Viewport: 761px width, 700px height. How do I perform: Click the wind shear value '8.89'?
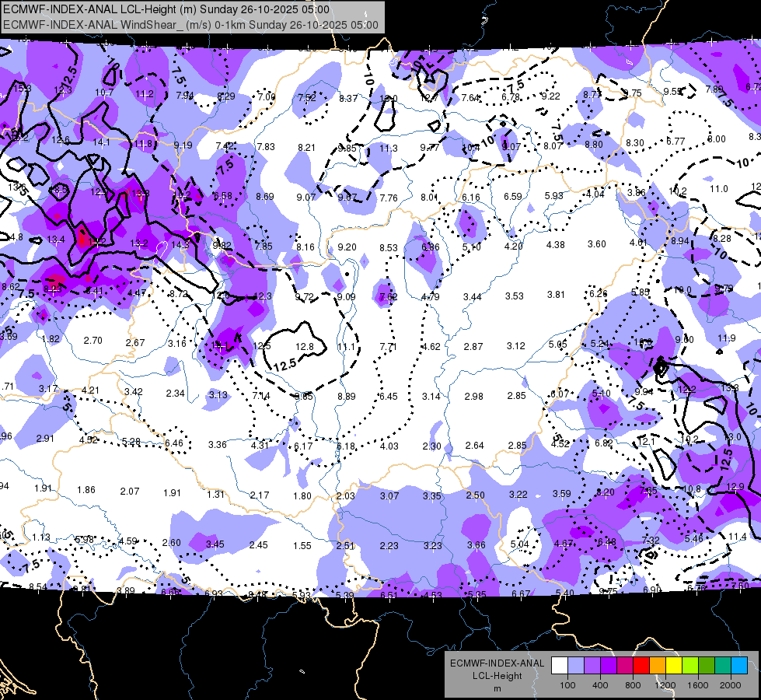click(x=347, y=397)
